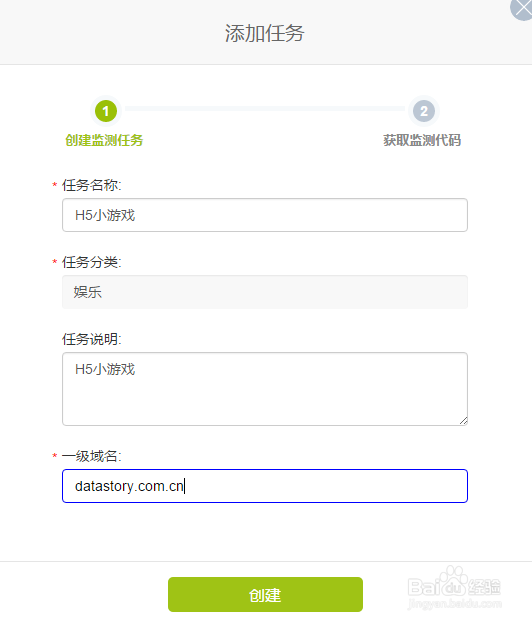Viewport: 532px width, 623px height.
Task: Click the 任务说明 field label
Action: point(92,339)
